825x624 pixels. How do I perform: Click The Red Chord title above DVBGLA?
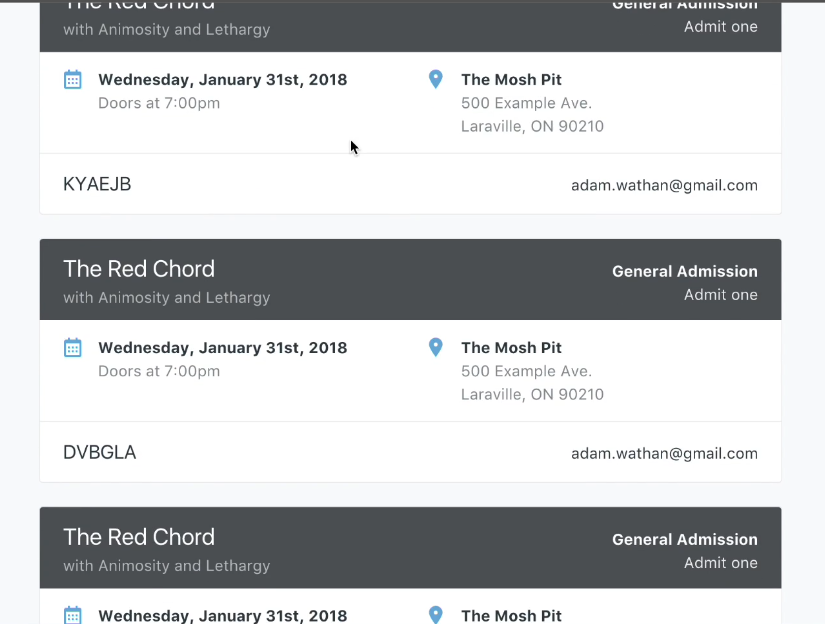(139, 269)
